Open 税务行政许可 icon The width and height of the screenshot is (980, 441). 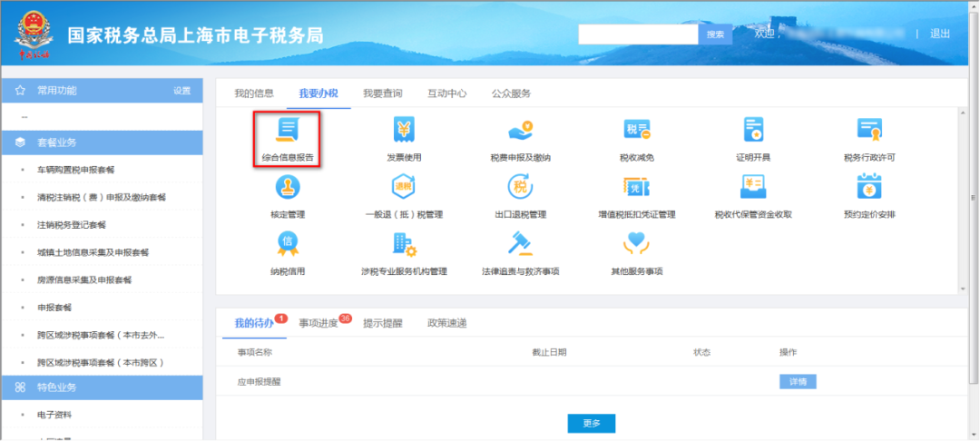pos(869,130)
